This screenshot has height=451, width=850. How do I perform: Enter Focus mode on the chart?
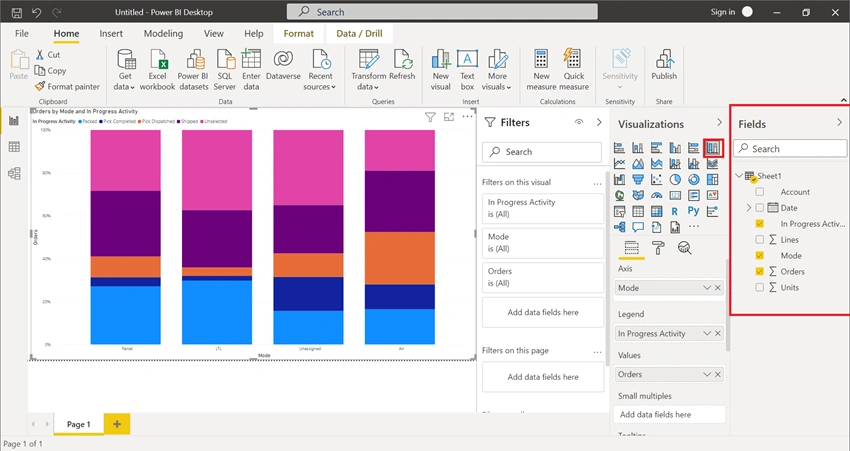click(449, 117)
